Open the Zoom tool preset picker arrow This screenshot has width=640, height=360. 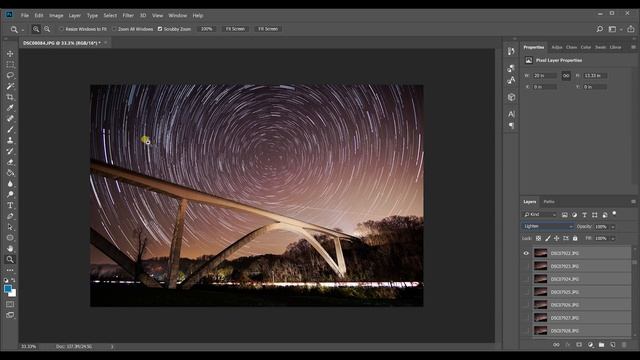(x=23, y=29)
